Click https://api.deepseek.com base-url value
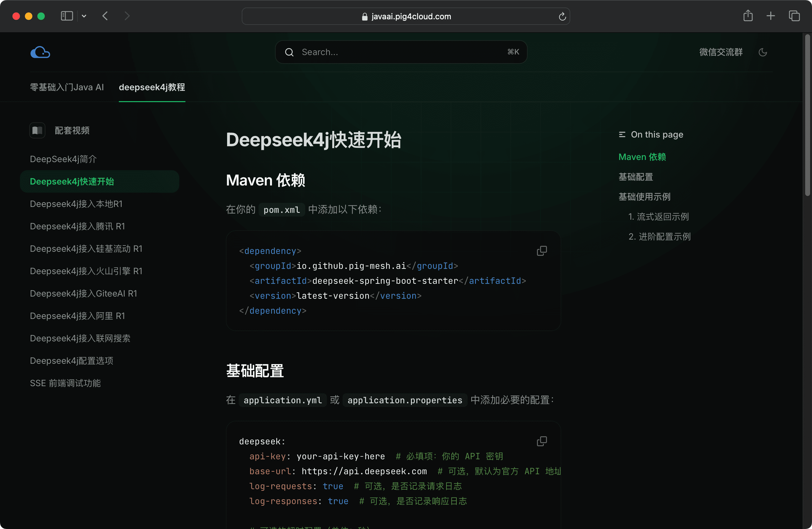 click(364, 471)
